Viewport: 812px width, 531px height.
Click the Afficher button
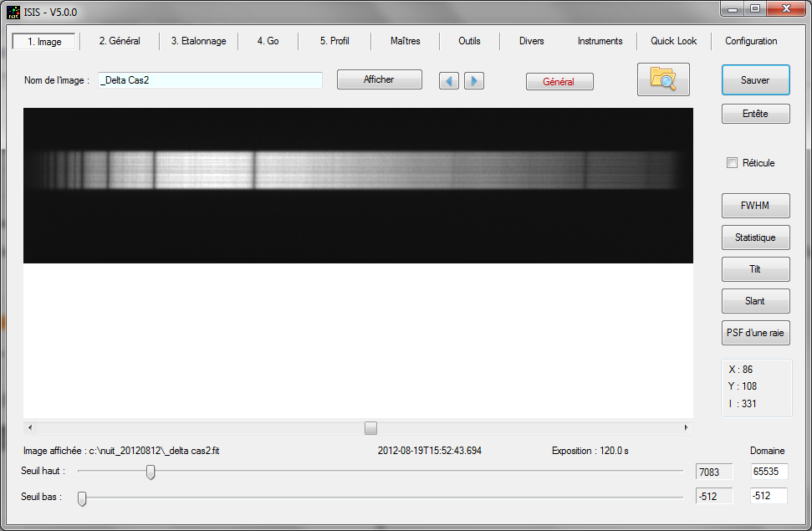[379, 79]
